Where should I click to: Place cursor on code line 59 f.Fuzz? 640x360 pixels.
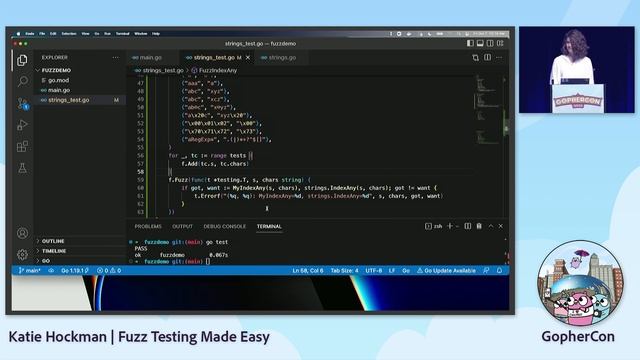click(240, 180)
